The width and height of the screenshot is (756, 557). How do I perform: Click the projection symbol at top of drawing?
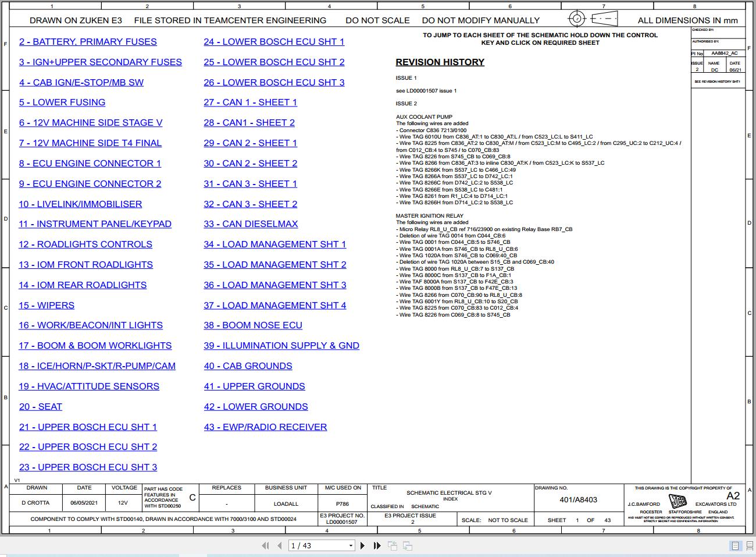pyautogui.click(x=593, y=19)
